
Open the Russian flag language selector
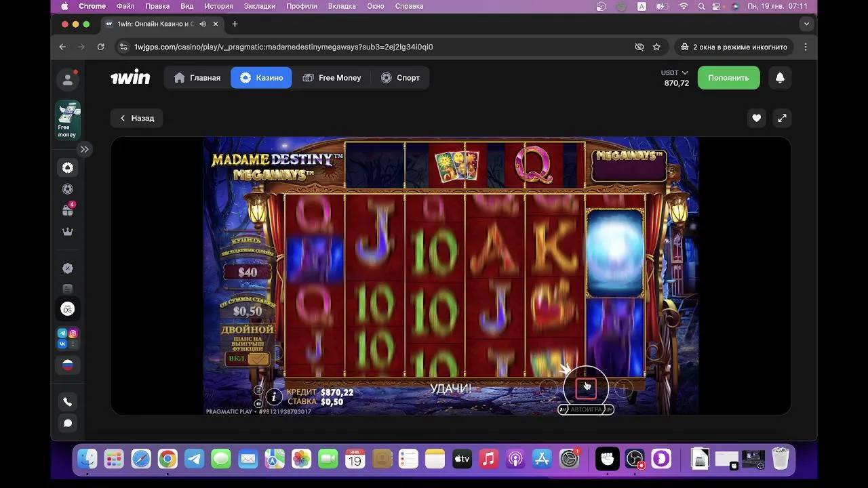[x=68, y=365]
